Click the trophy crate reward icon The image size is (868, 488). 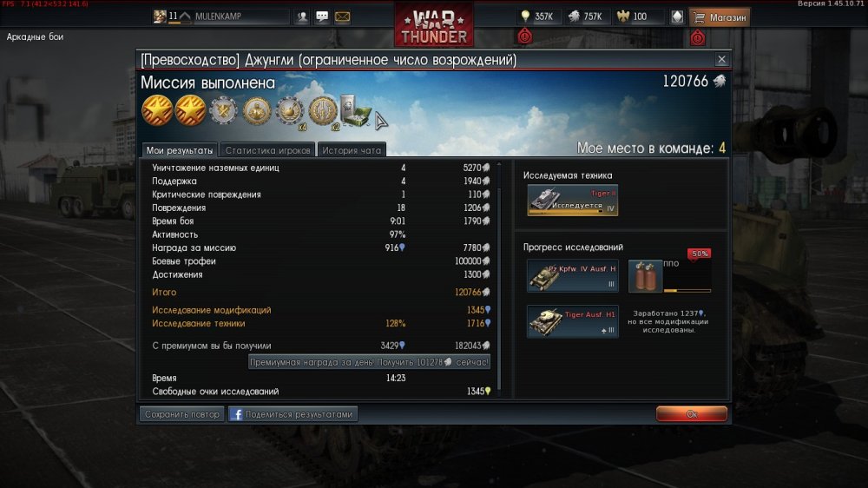point(354,110)
